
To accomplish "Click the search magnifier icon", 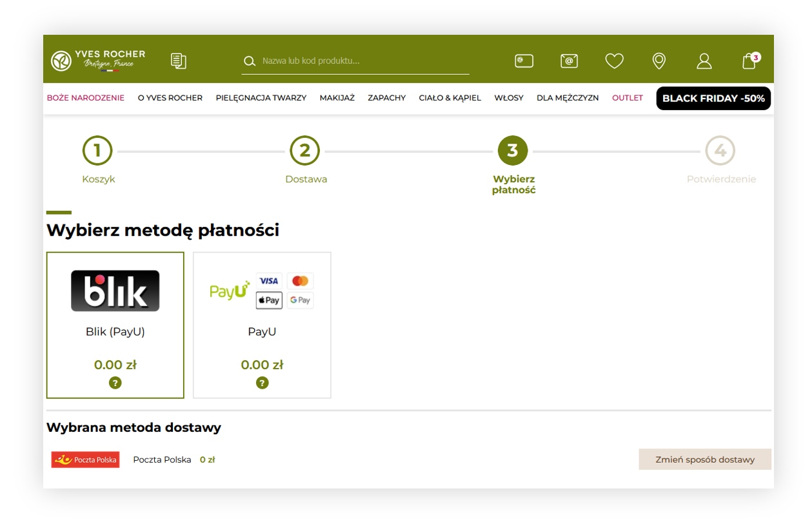I will 250,61.
